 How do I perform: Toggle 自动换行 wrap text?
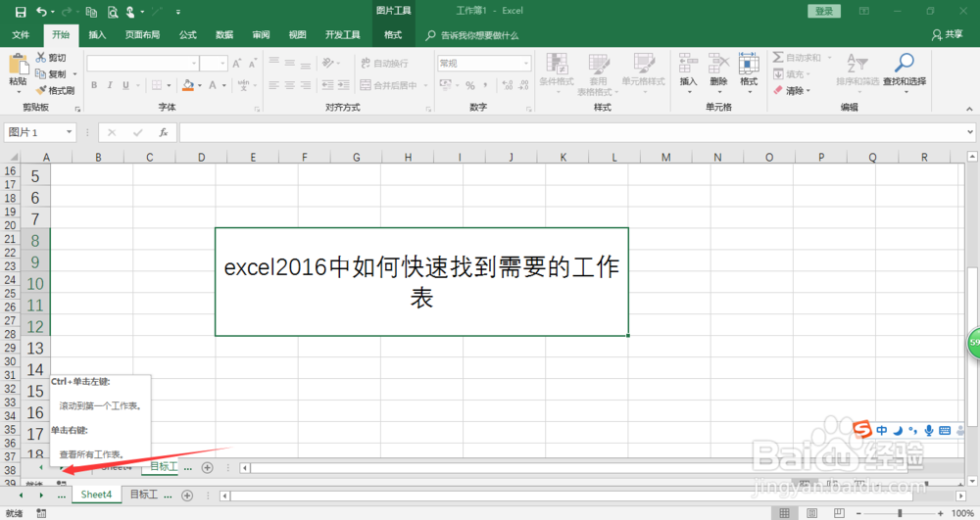point(384,63)
